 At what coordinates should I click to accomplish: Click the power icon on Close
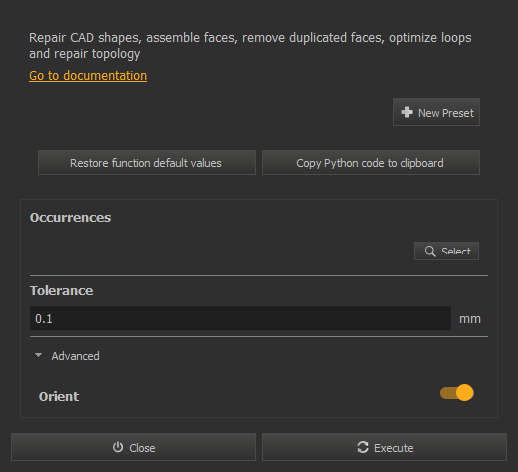click(118, 447)
